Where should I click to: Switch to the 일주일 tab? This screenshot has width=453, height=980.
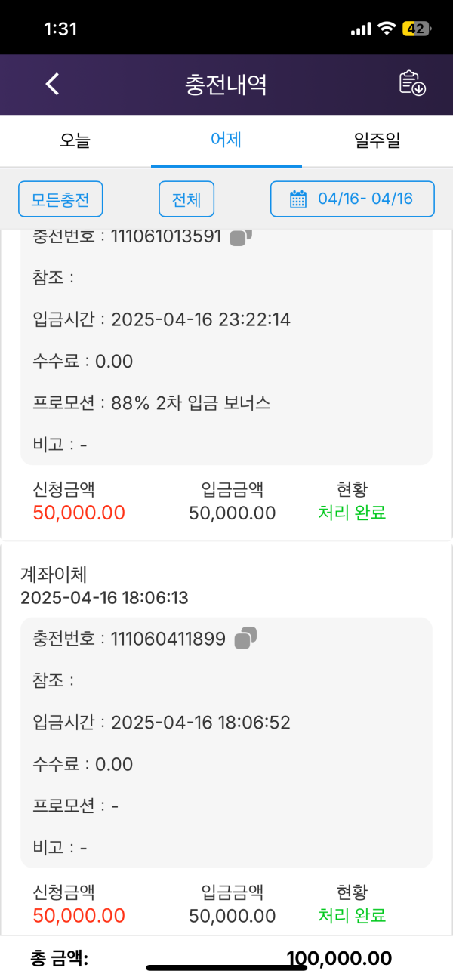377,140
